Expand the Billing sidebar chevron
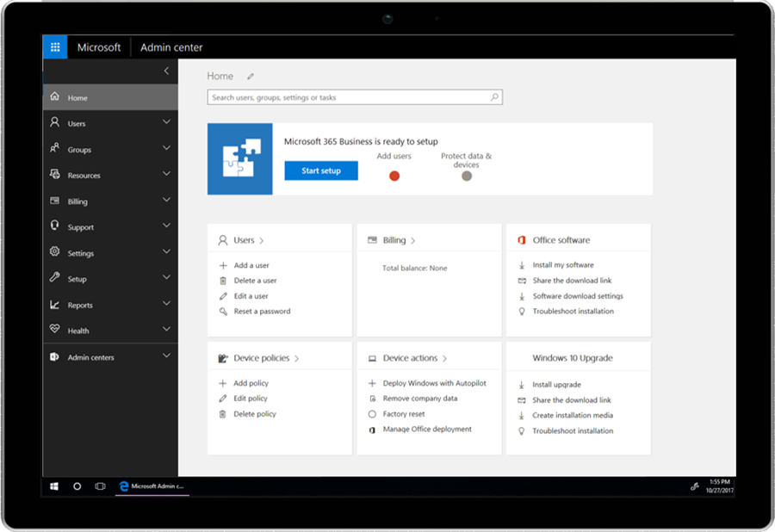Screen dimensions: 775x532 (x=166, y=201)
